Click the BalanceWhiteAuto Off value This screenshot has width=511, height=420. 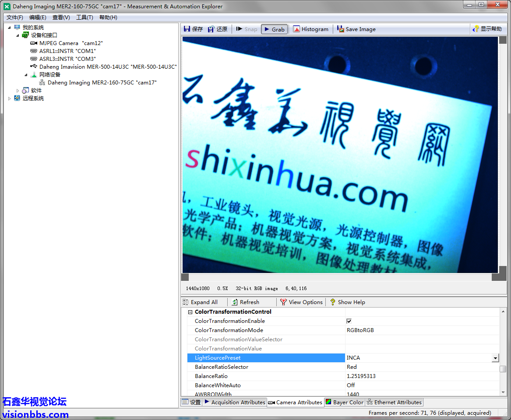[351, 385]
